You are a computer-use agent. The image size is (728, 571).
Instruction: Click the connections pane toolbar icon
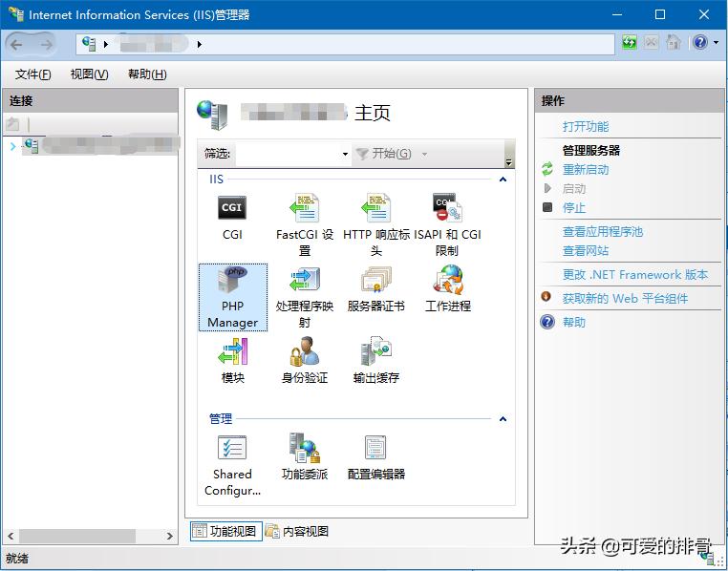tap(12, 124)
